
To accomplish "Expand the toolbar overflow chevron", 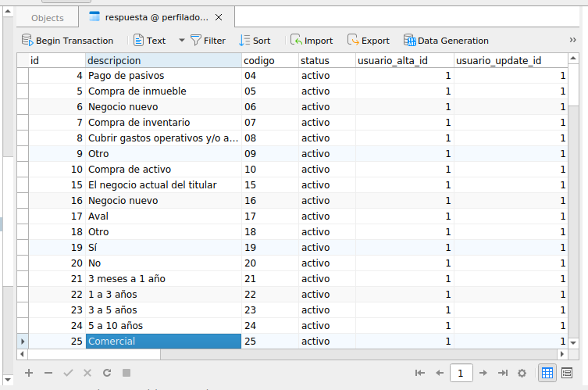I will pos(573,41).
